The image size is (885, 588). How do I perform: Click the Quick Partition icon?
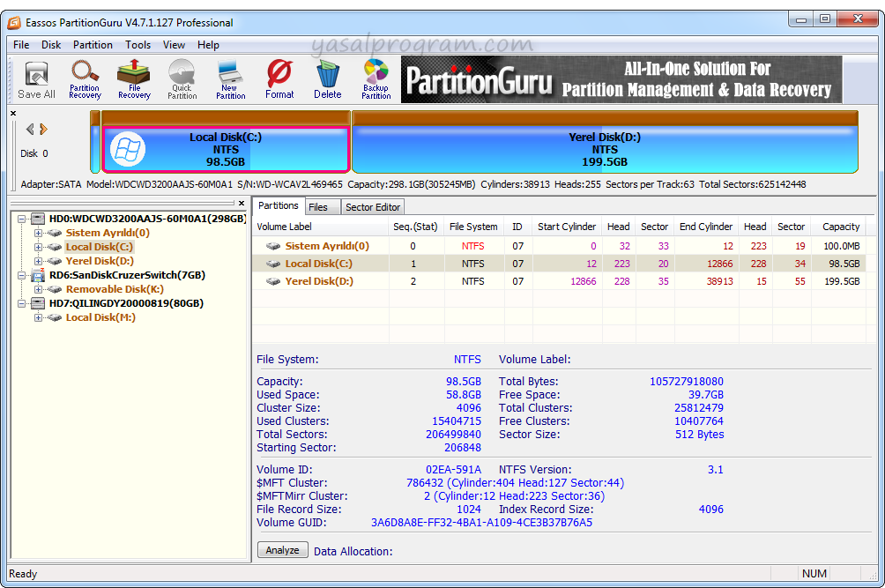[182, 79]
